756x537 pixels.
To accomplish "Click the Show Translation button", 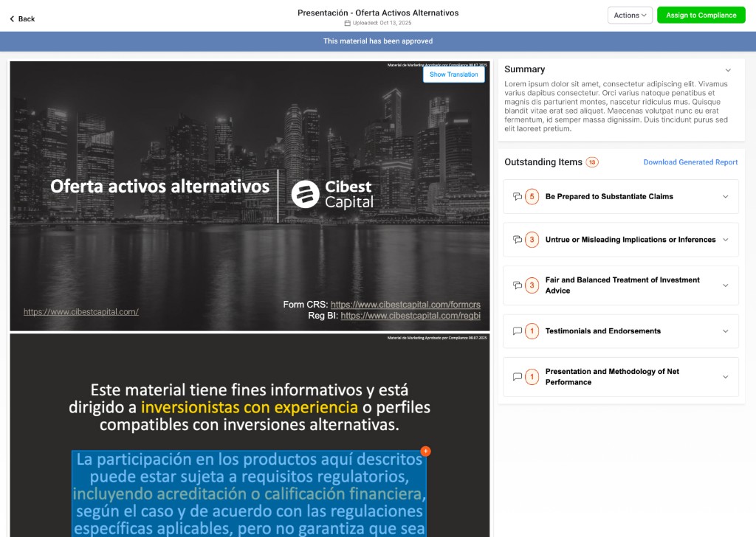I will pyautogui.click(x=454, y=75).
